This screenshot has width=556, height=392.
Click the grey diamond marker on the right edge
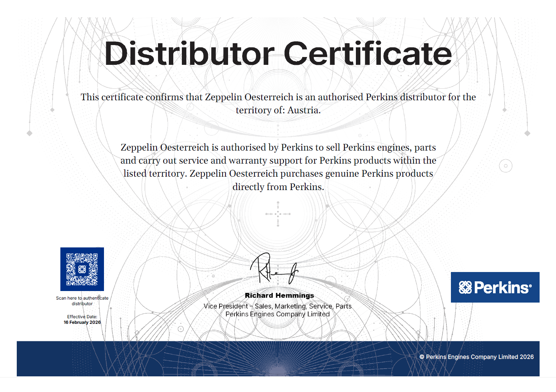[x=527, y=133]
